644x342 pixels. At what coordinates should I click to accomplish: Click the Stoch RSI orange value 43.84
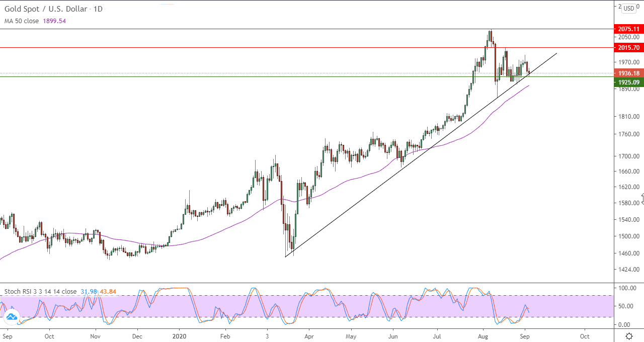tap(108, 292)
